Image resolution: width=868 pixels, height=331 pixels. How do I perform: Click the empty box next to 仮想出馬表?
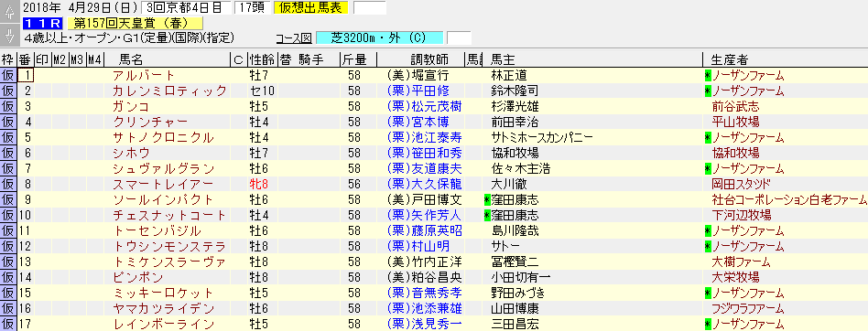click(369, 7)
